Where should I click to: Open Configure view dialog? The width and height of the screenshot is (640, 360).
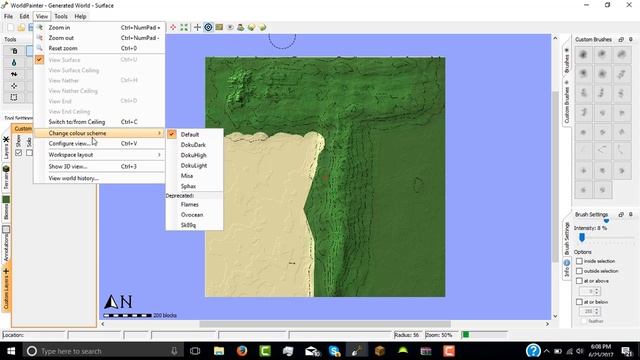[x=99, y=144]
